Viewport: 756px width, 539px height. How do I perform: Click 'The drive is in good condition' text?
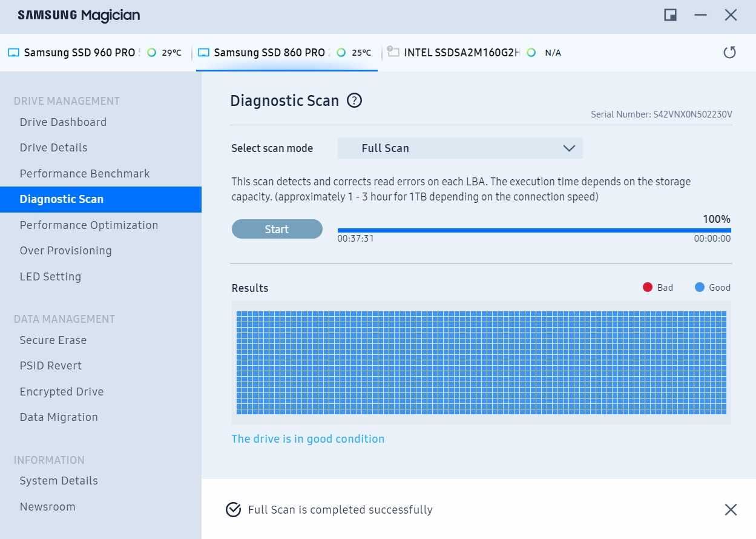click(308, 439)
